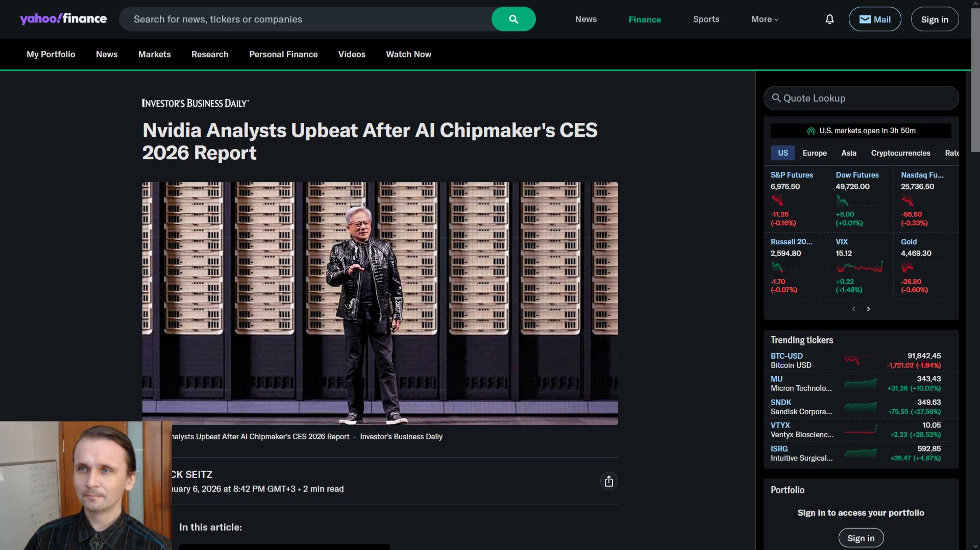Open the Markets navigation menu
The image size is (980, 550).
tap(154, 54)
